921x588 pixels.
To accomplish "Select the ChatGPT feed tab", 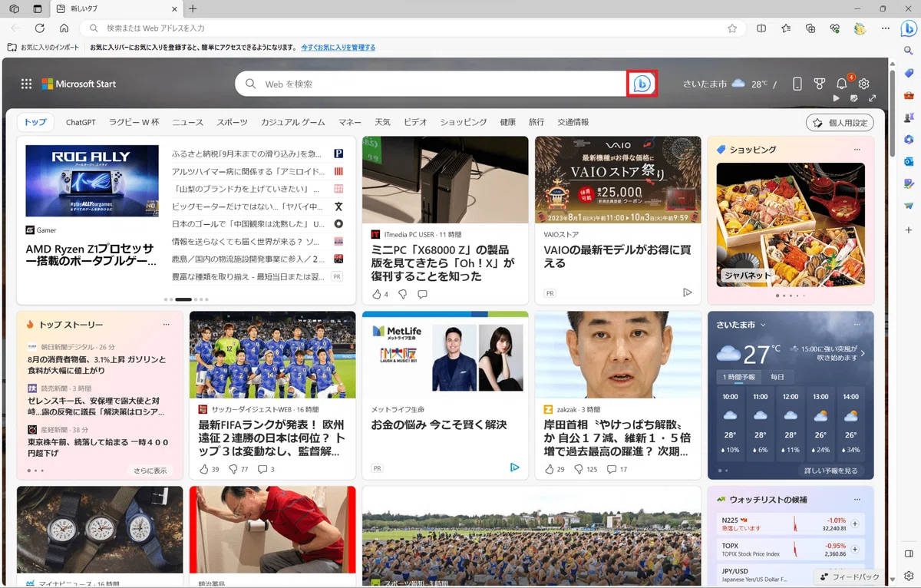I will coord(81,122).
